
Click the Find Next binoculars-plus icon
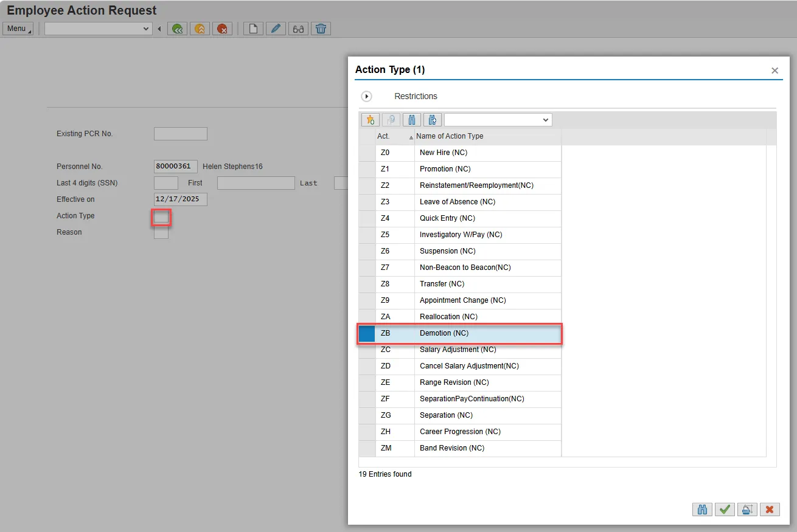[x=433, y=120]
